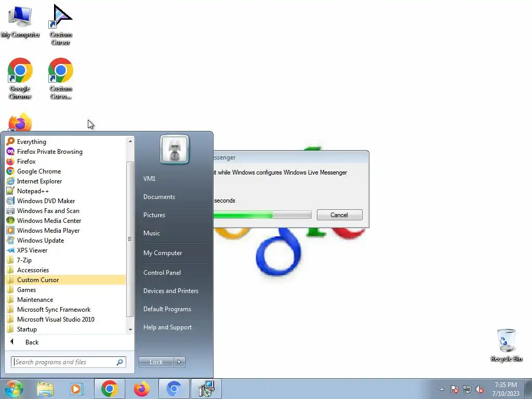Open Windows Update

(66, 240)
